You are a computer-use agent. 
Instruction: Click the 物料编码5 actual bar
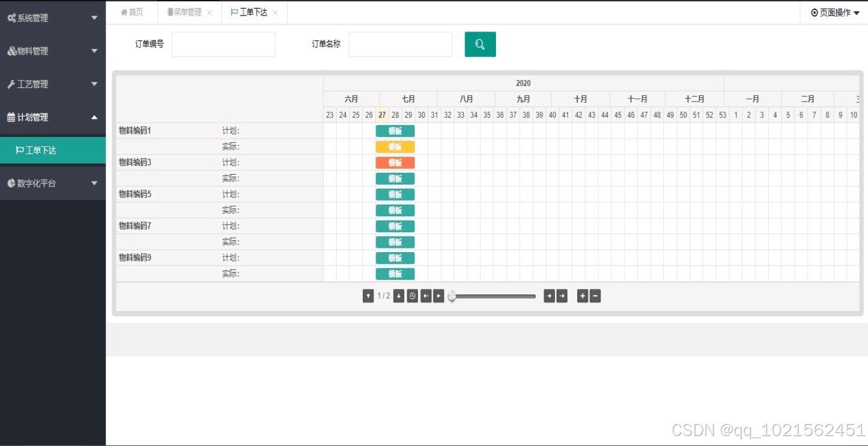pos(395,211)
